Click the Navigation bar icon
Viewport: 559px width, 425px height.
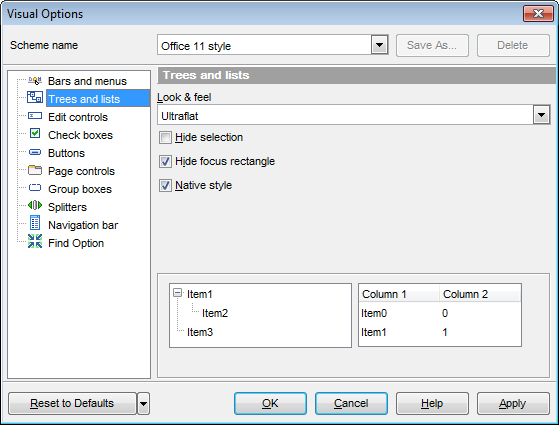35,223
